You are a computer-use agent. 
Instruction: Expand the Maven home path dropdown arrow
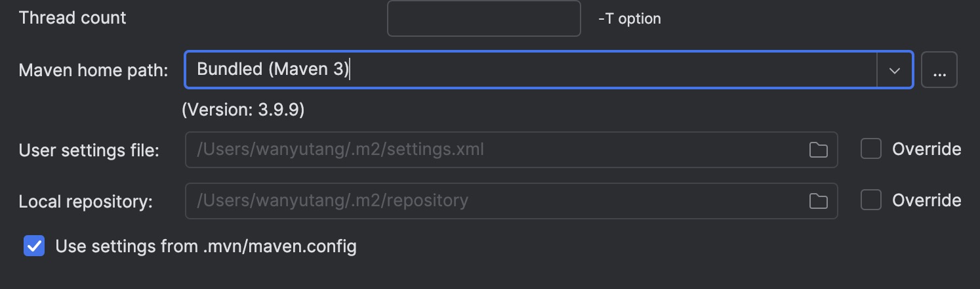[x=895, y=70]
